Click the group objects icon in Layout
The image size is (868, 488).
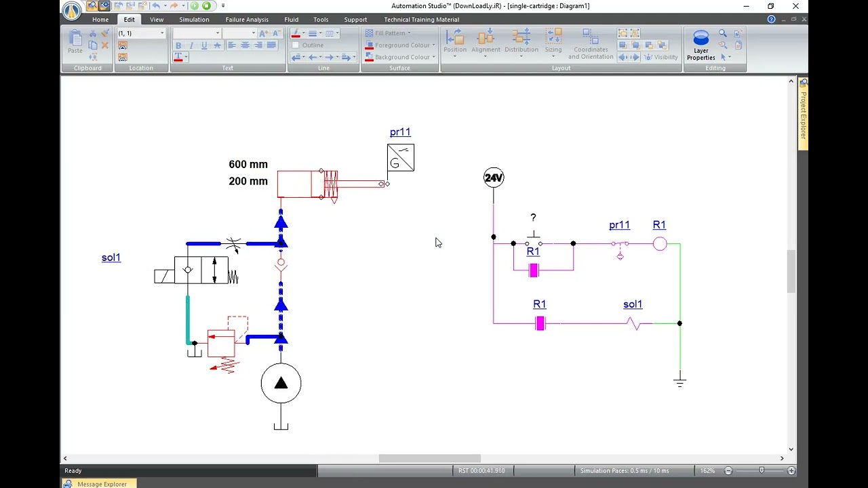(x=623, y=33)
